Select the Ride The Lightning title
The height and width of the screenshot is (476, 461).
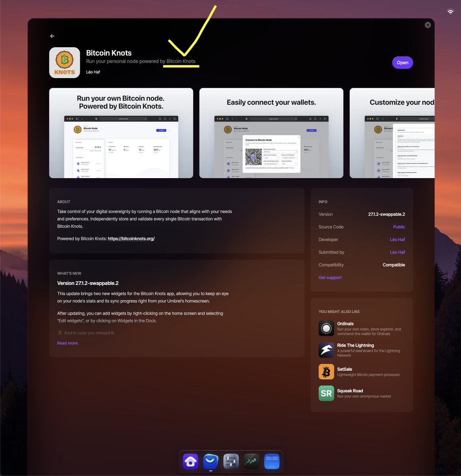tap(356, 345)
